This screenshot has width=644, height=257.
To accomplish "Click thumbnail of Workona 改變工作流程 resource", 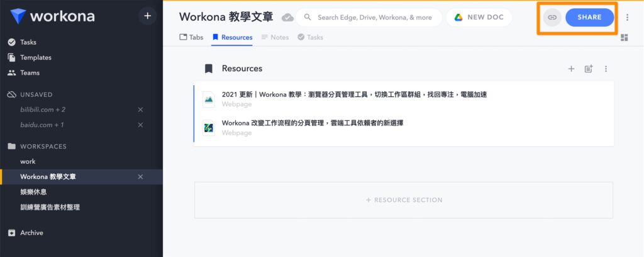I will pyautogui.click(x=209, y=127).
